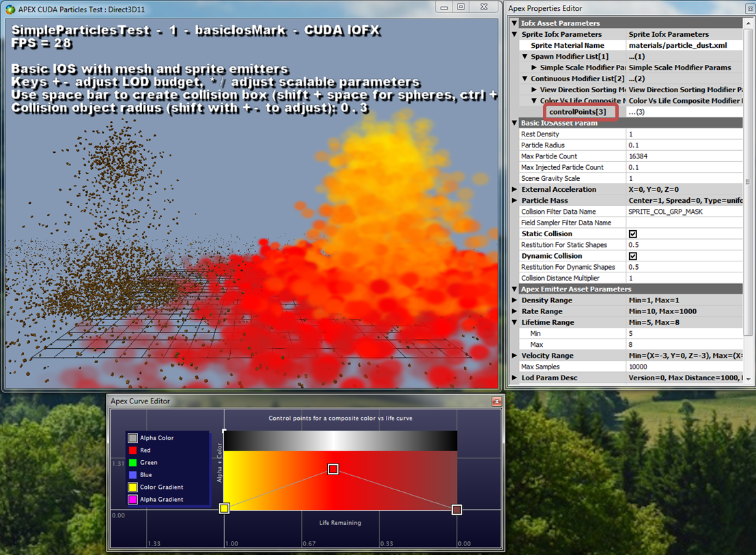Collapse the Spawn Modifier List[1] node
The width and height of the screenshot is (756, 555).
coord(524,57)
